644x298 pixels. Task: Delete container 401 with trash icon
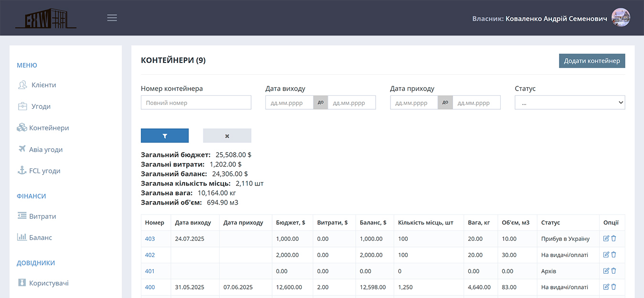(614, 271)
